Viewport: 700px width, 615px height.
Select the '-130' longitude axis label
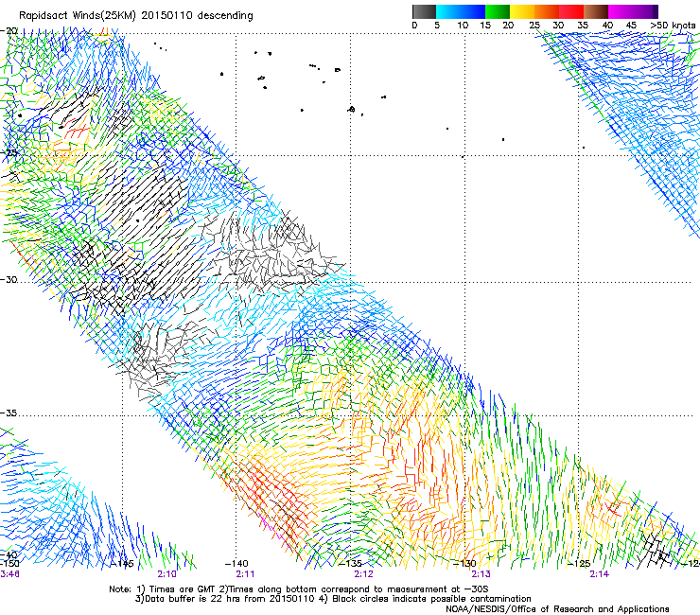(464, 564)
